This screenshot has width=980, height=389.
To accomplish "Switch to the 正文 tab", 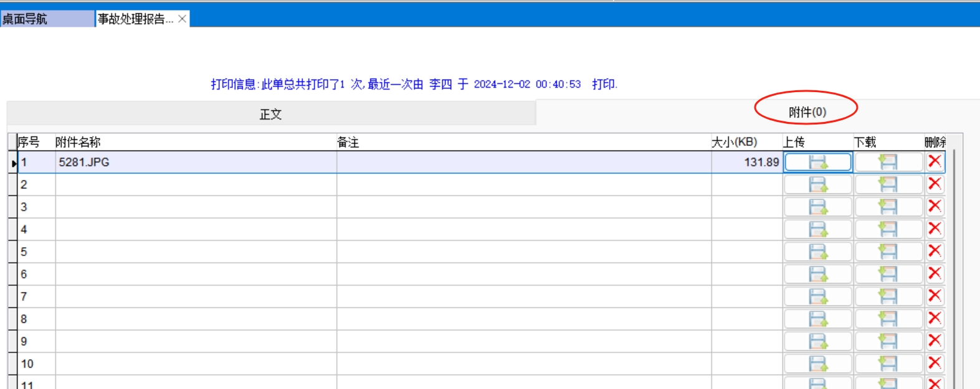I will coord(270,114).
